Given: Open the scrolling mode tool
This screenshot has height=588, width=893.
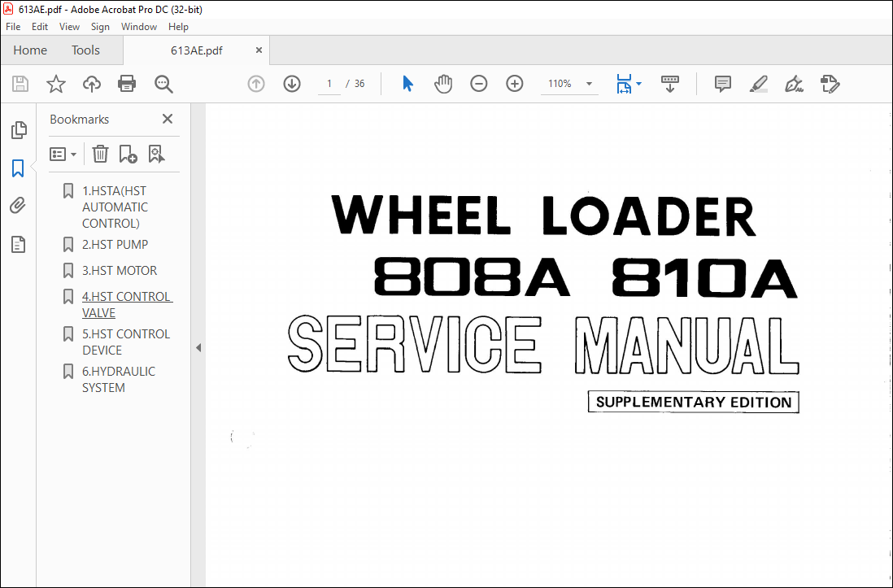Looking at the screenshot, I should [670, 84].
